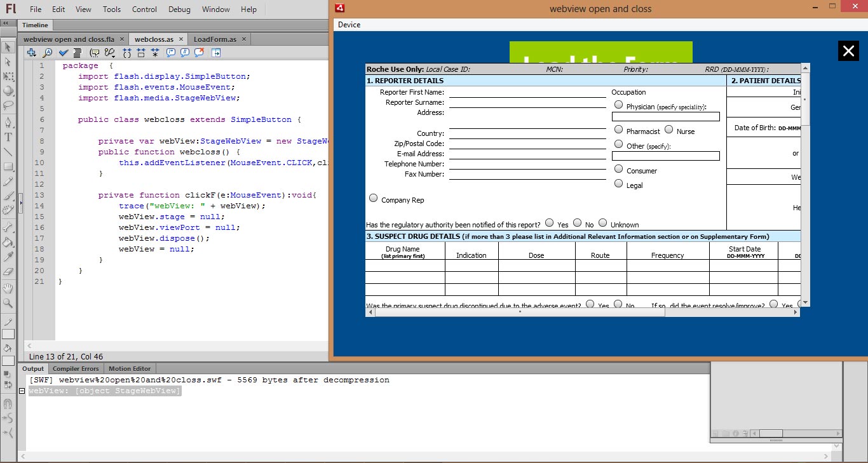Viewport: 868px width, 463px height.
Task: Switch to the Compiler Errors tab
Action: [x=76, y=368]
